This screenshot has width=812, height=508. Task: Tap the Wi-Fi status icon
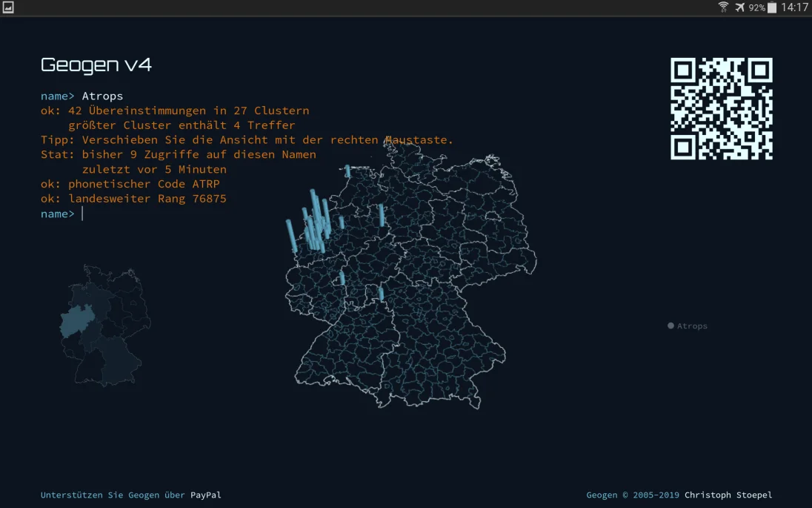(723, 7)
